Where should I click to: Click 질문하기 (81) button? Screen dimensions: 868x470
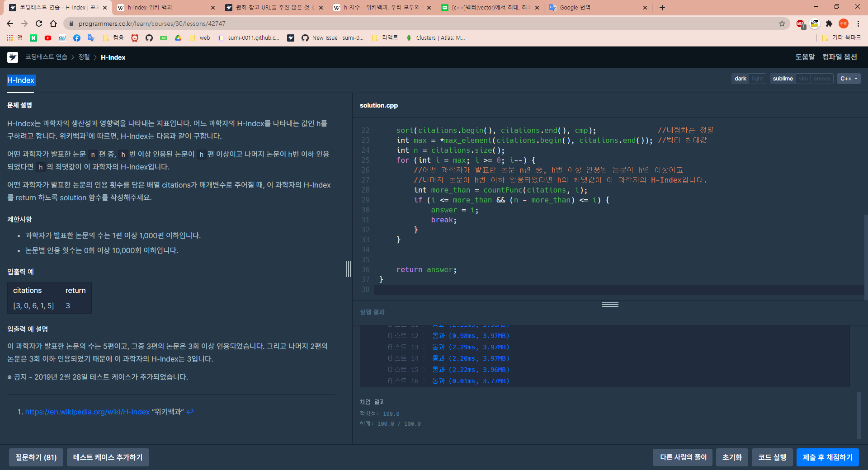pos(36,457)
